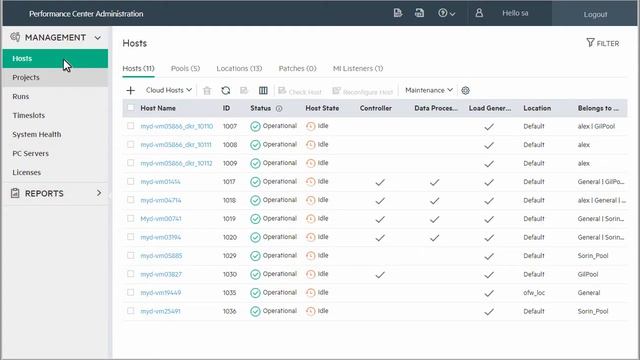Click the Idle state icon for host 1017
Viewport: 640px width, 360px height.
311,182
